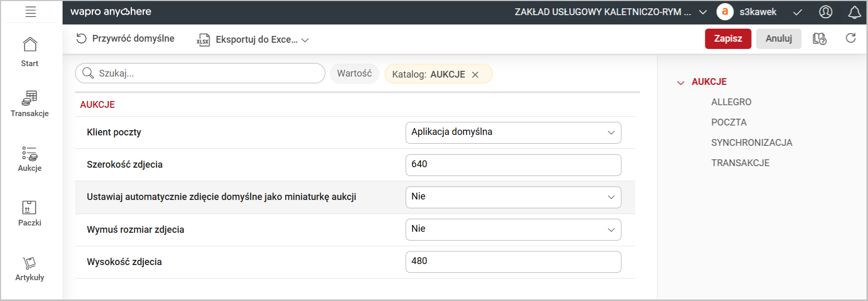Open dropdown for automatic default thumbnail setting
The width and height of the screenshot is (868, 301).
click(x=513, y=197)
